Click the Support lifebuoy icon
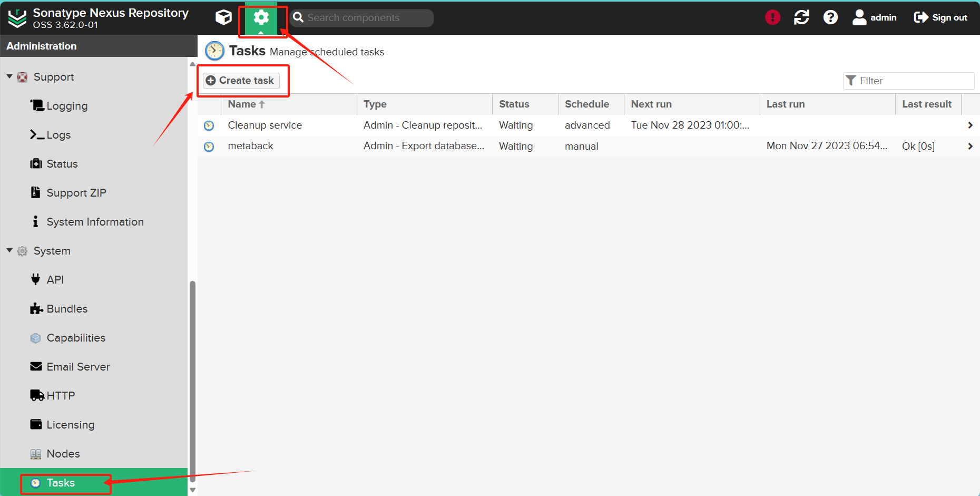 [x=22, y=77]
